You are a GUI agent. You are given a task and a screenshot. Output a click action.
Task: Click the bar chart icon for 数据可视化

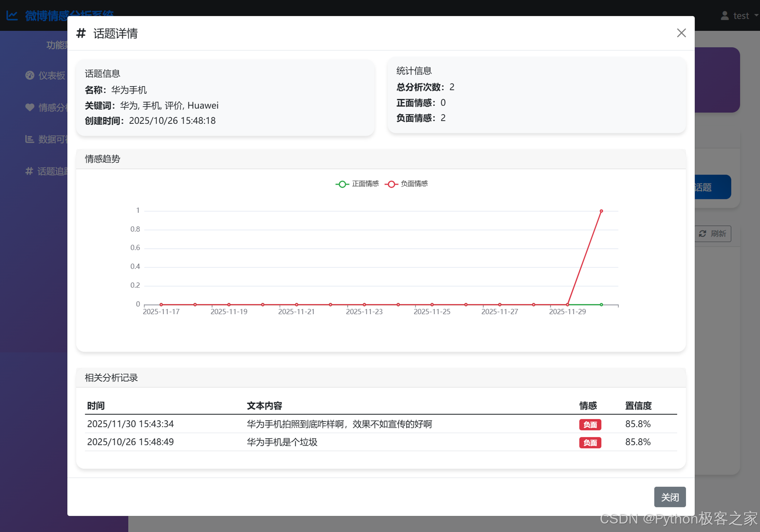click(x=29, y=139)
